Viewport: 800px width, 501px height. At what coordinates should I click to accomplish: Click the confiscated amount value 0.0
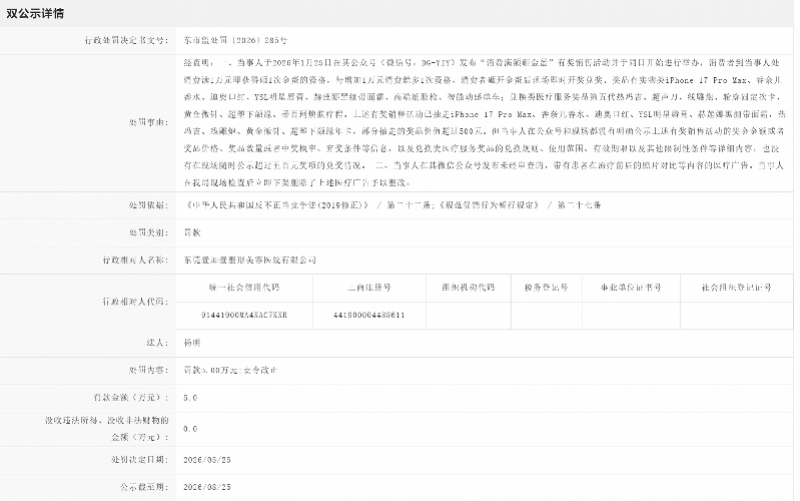[190, 429]
